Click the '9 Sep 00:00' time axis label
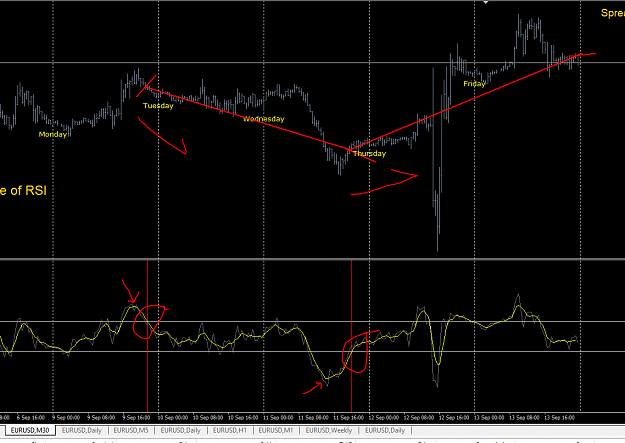The height and width of the screenshot is (443, 625). pyautogui.click(x=66, y=418)
